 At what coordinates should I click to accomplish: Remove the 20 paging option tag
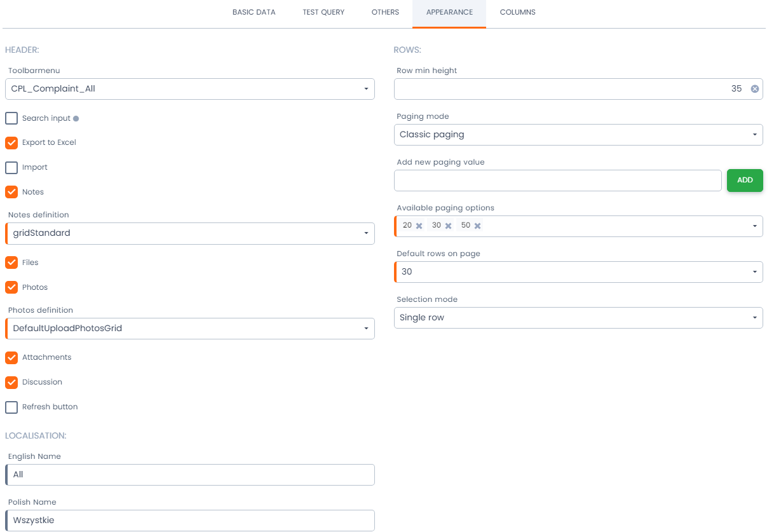pyautogui.click(x=419, y=226)
